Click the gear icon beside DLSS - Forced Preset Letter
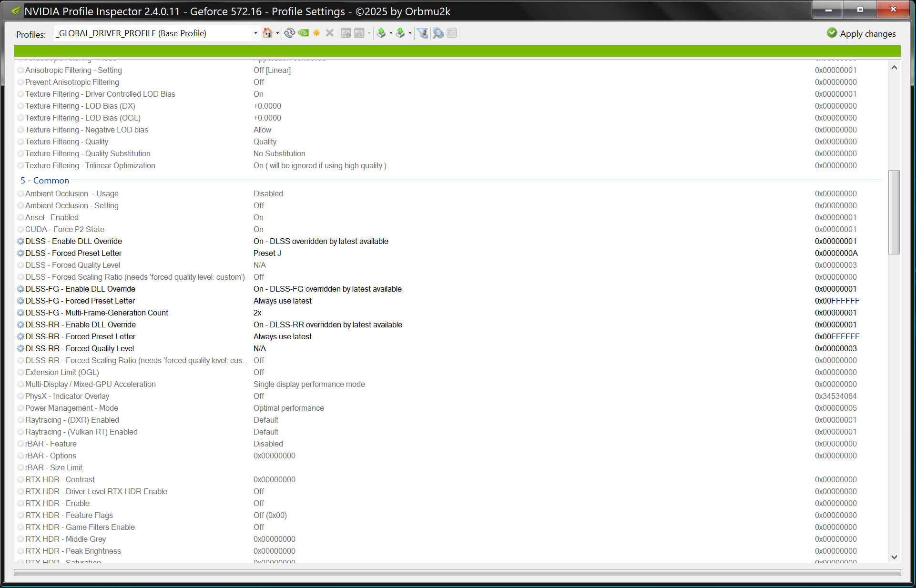This screenshot has height=588, width=916. pyautogui.click(x=20, y=253)
